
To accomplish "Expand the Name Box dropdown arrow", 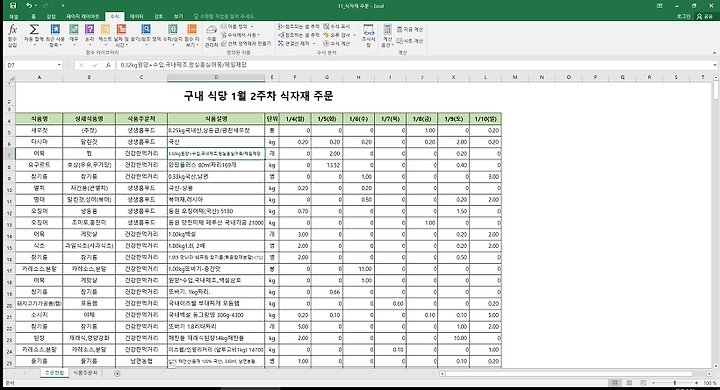I will coord(59,65).
